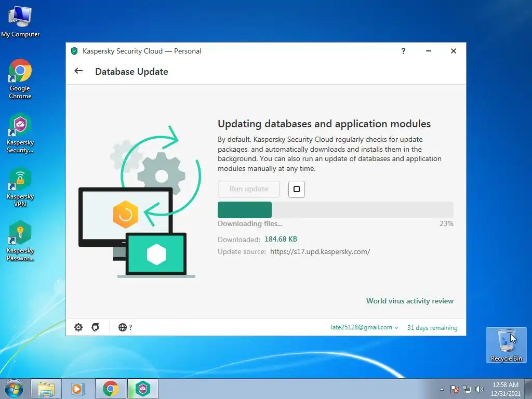Stop the update with the square button
This screenshot has height=399, width=532.
(x=297, y=189)
